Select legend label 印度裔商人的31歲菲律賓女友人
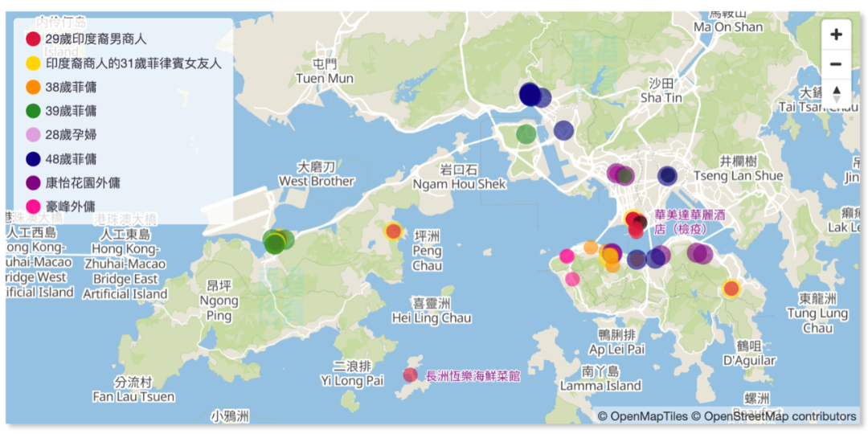The width and height of the screenshot is (868, 434). pyautogui.click(x=134, y=63)
